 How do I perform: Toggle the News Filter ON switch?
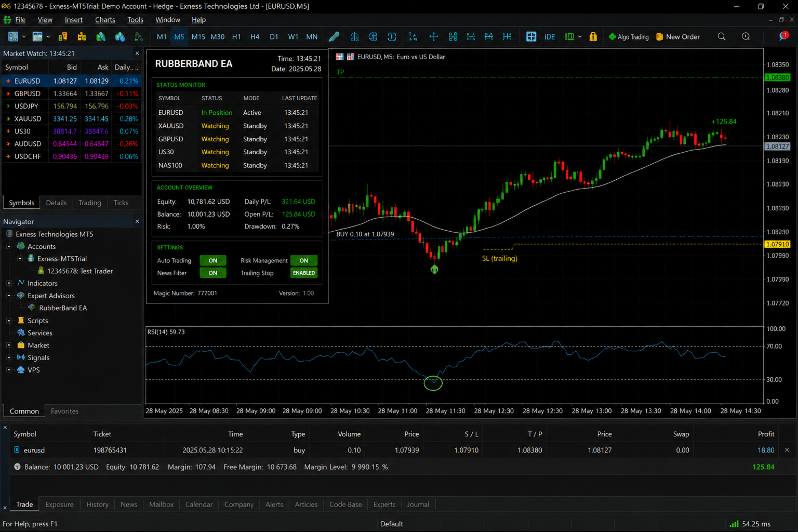[x=213, y=273]
